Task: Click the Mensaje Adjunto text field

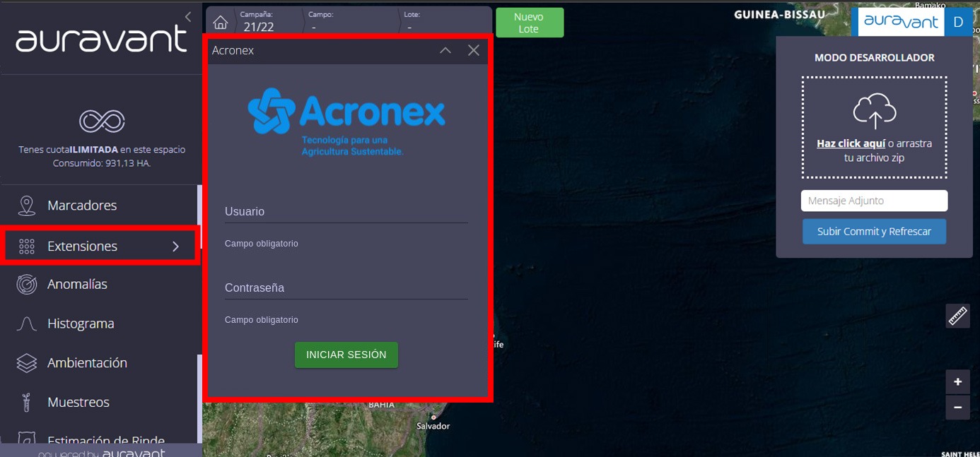Action: click(874, 201)
